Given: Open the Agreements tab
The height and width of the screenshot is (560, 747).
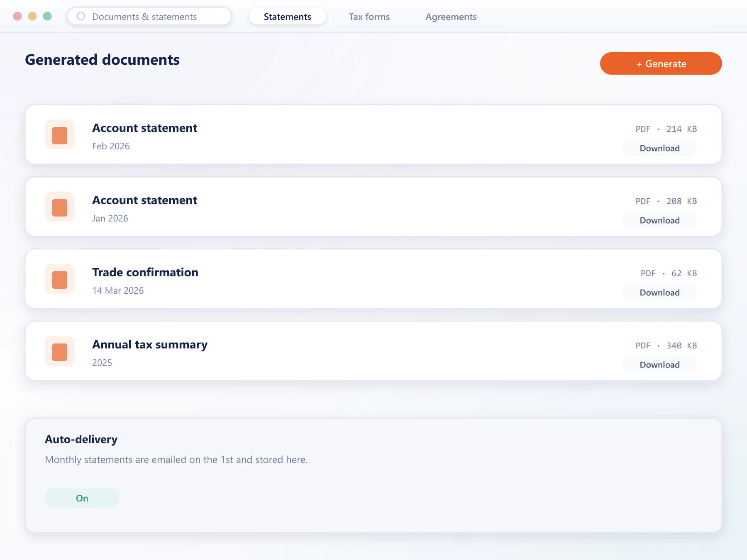Looking at the screenshot, I should 451,17.
